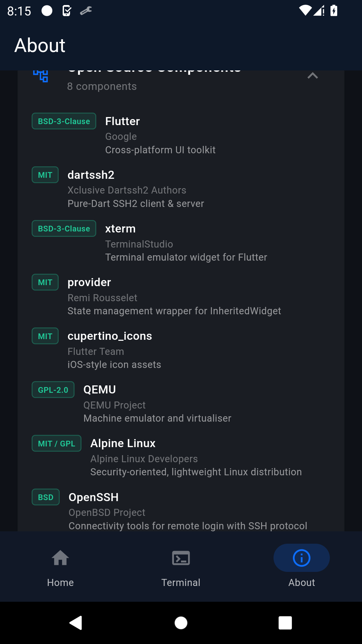Viewport: 362px width, 644px height.
Task: Switch to the Terminal tab
Action: 181,570
